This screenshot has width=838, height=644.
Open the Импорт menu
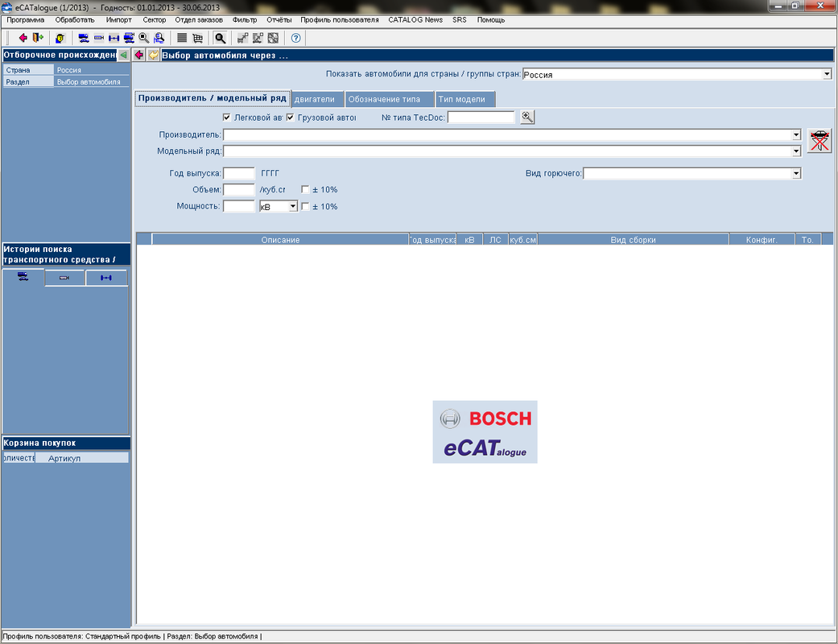[x=118, y=20]
